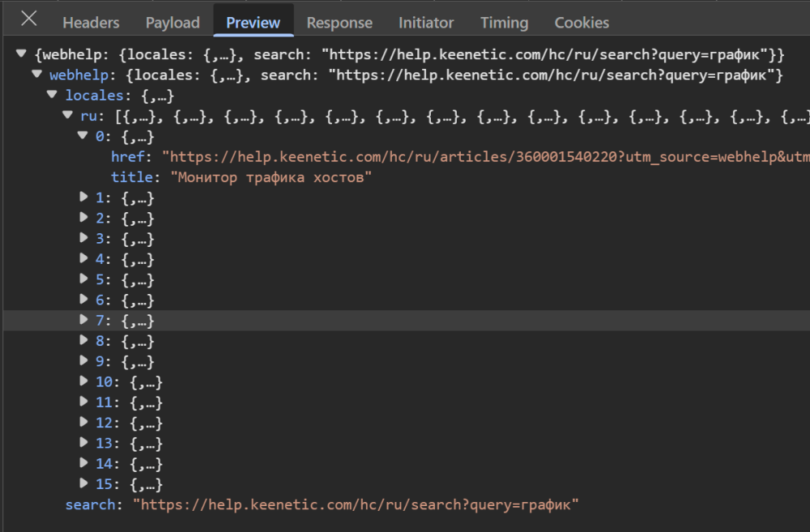Click the 'href' property key
Screen dimensions: 810x532
pos(128,157)
